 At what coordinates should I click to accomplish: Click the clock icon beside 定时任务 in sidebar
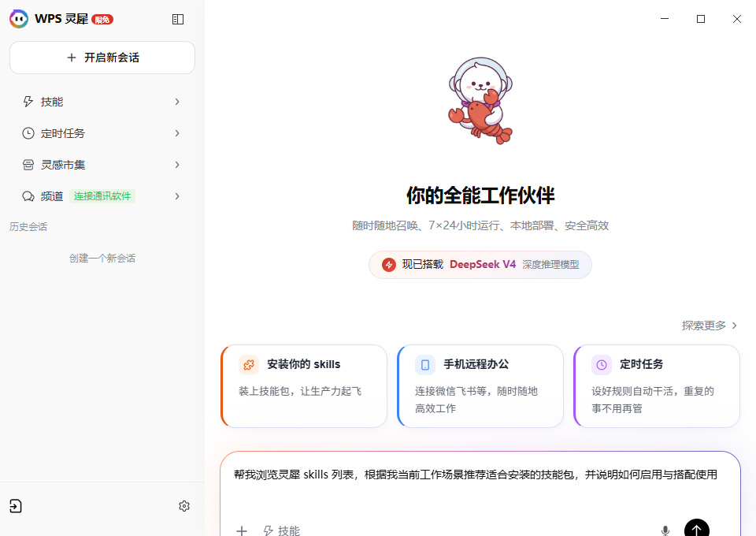tap(28, 133)
